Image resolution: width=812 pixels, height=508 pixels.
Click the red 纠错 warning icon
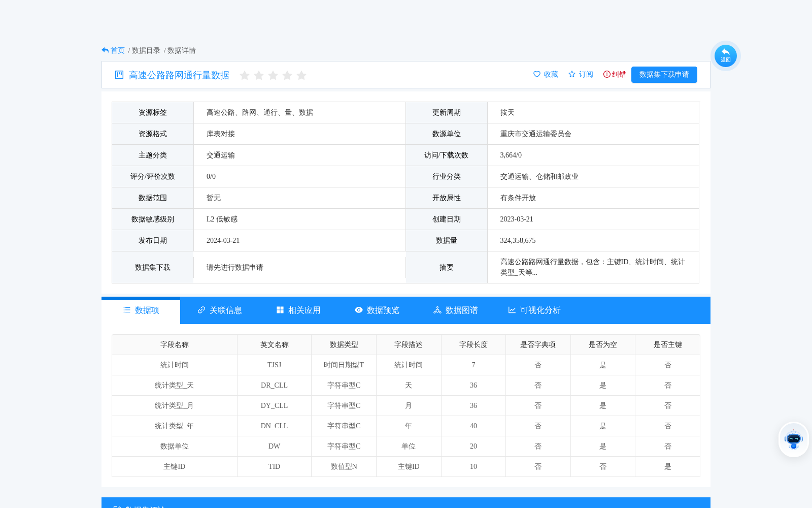[607, 74]
